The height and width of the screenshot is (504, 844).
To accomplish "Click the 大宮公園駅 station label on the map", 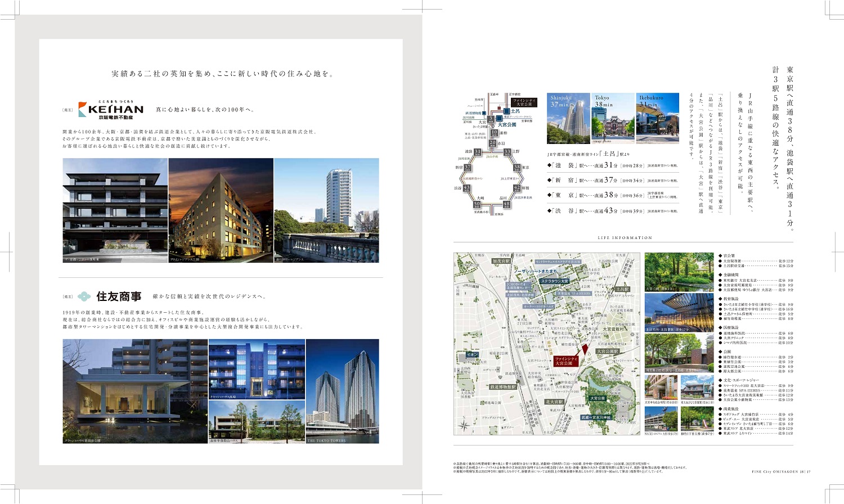I will click(607, 351).
